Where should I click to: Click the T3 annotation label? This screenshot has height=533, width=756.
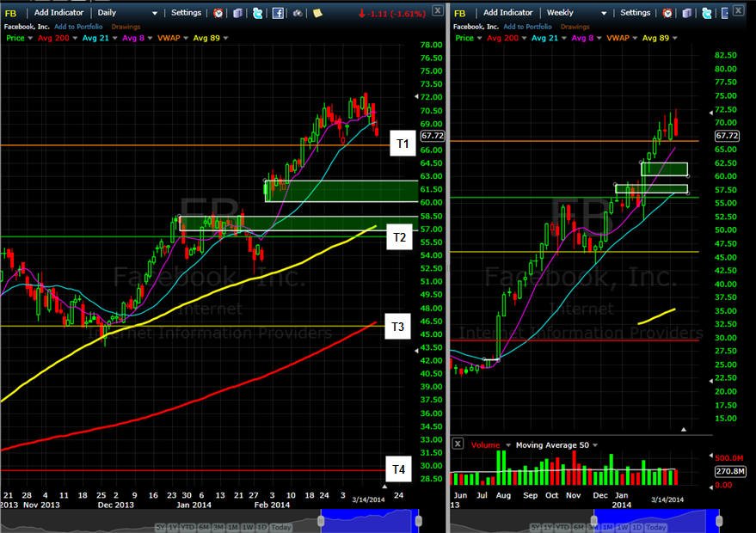click(x=397, y=327)
